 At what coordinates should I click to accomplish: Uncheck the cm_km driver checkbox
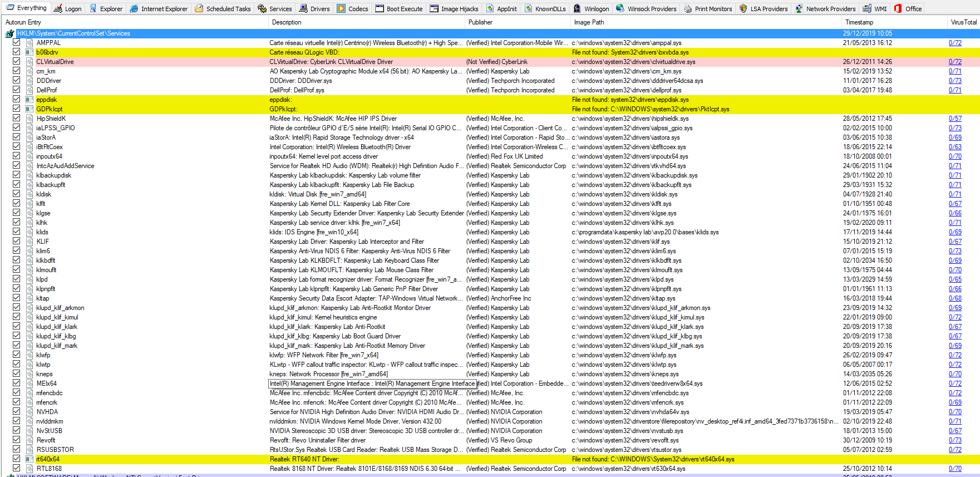(16, 71)
